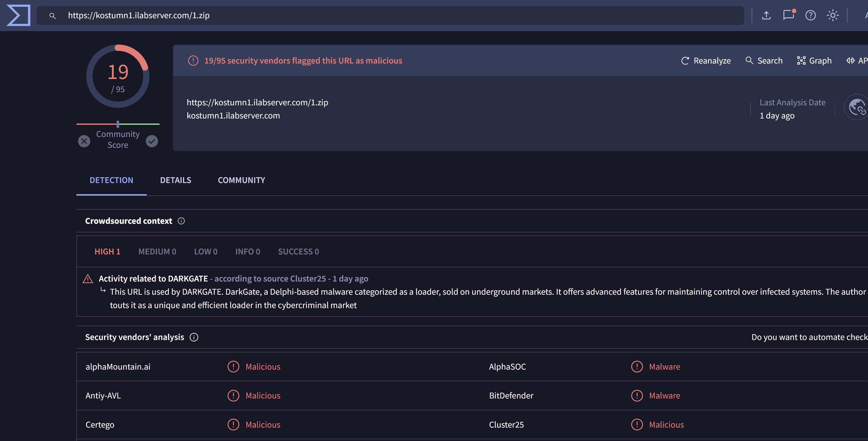Viewport: 868px width, 441px height.
Task: Click the Certego Malicious alert icon
Action: point(233,425)
